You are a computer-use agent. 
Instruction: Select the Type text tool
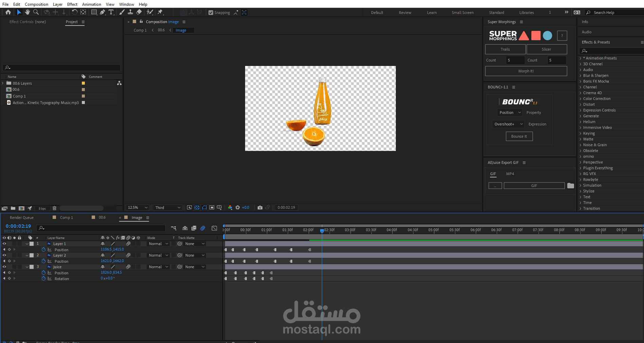click(x=111, y=12)
